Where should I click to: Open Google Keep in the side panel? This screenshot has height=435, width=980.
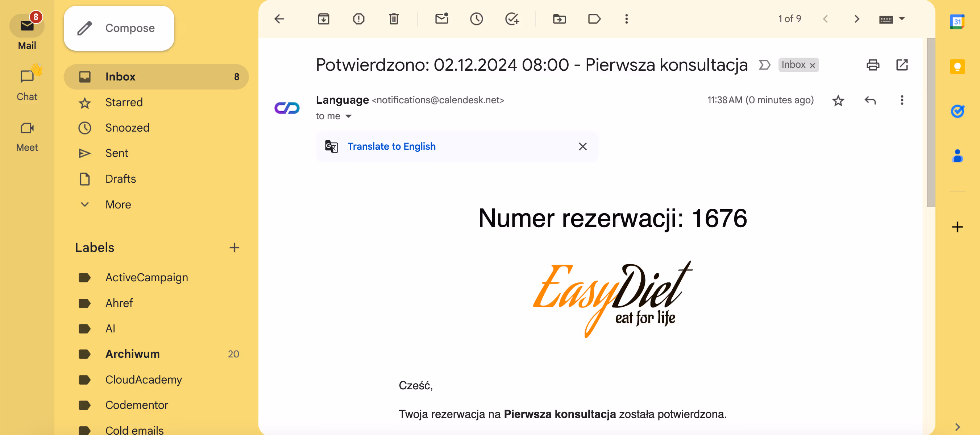pos(958,66)
